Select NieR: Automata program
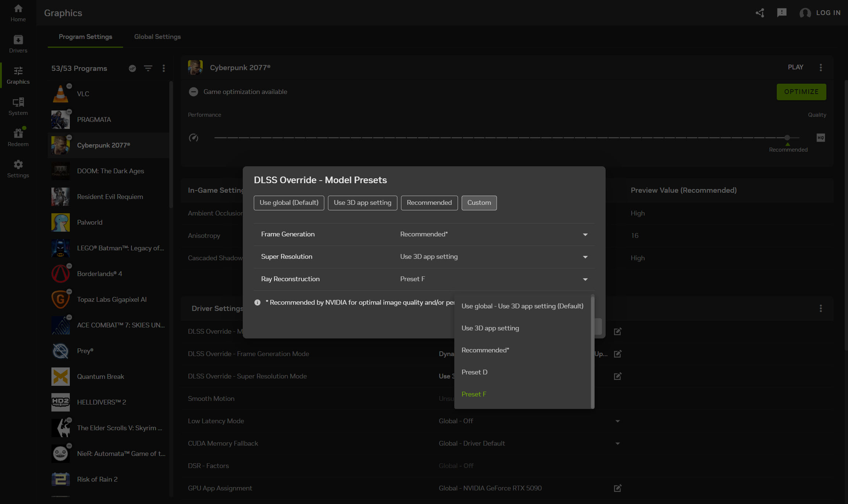The height and width of the screenshot is (504, 848). (108, 454)
